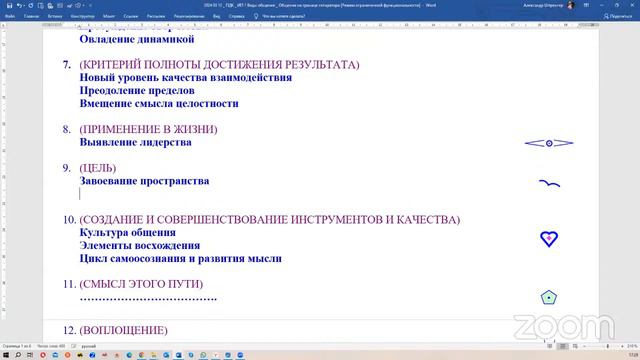Select the eye-shaped symbol beside item 8
Screen dimensions: 640x360
coord(549,143)
